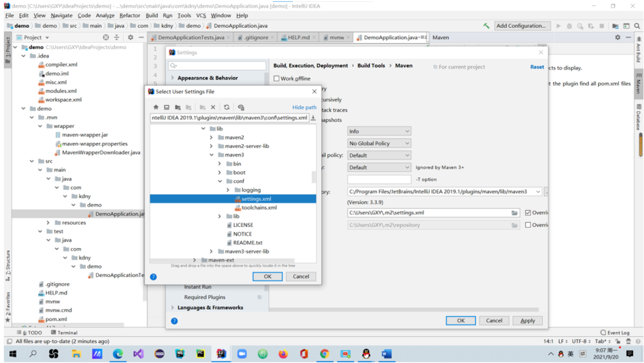Expand maven2-server-lib folder
The width and height of the screenshot is (644, 363).
[212, 146]
